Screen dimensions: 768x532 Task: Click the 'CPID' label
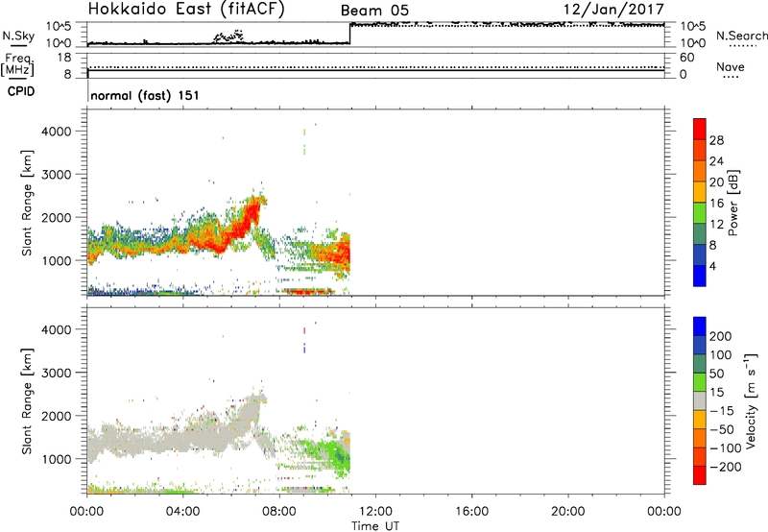[21, 91]
